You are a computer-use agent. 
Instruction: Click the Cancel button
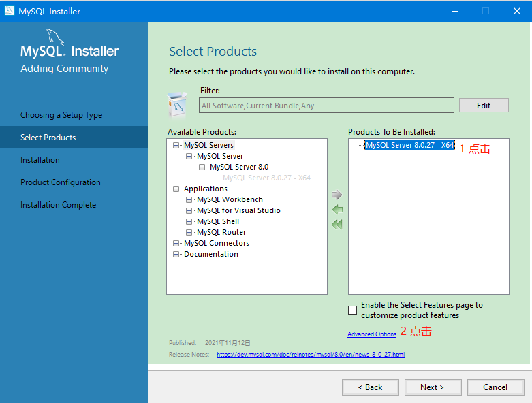point(495,387)
